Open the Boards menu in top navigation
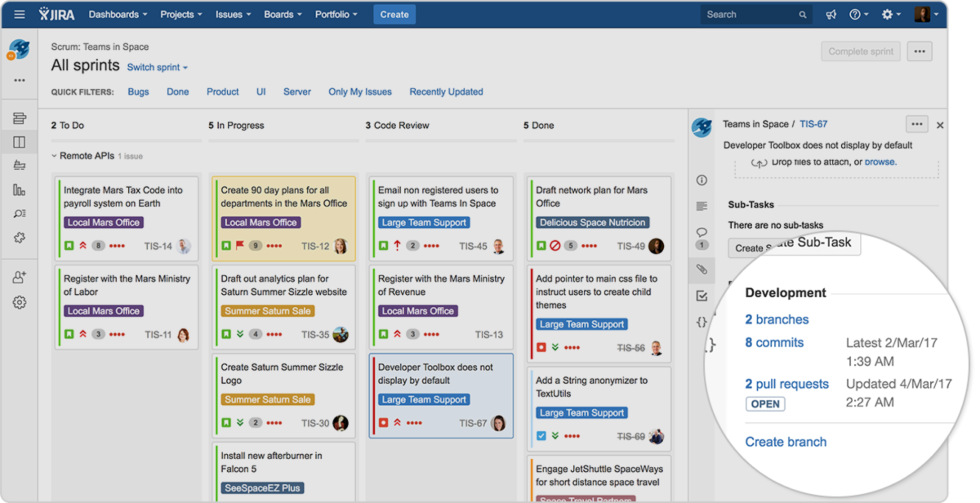Image resolution: width=980 pixels, height=503 pixels. click(x=283, y=14)
